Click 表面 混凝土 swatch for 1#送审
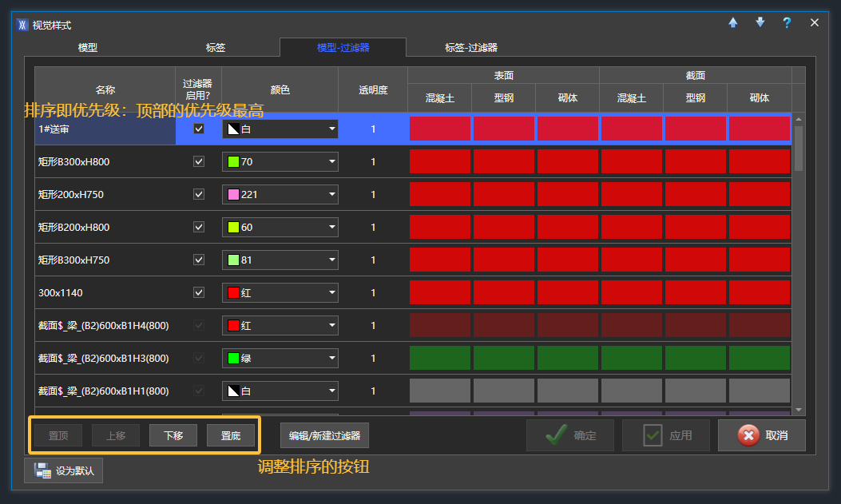 440,129
